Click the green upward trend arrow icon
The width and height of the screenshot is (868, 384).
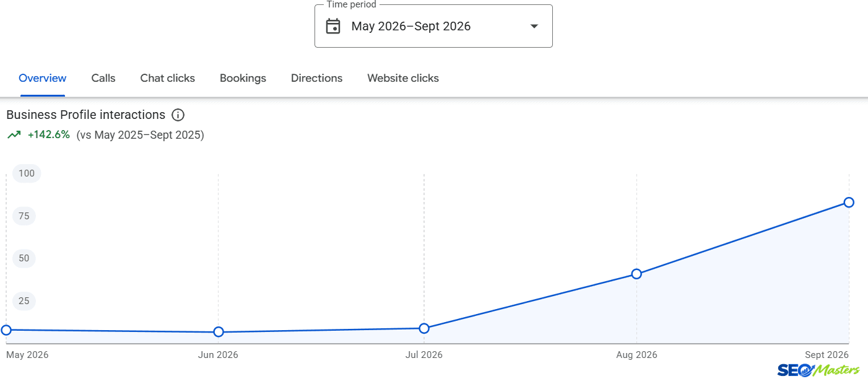pos(14,134)
